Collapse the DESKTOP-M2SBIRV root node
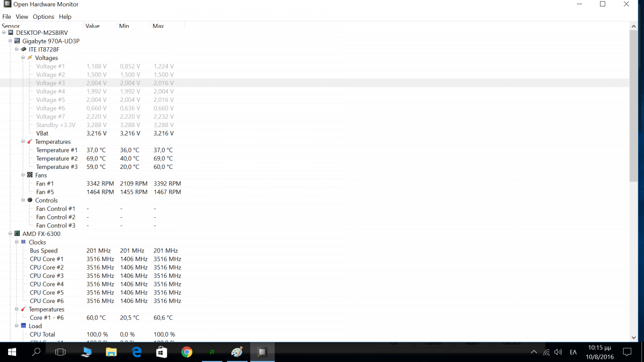Image resolution: width=644 pixels, height=362 pixels. pyautogui.click(x=4, y=33)
